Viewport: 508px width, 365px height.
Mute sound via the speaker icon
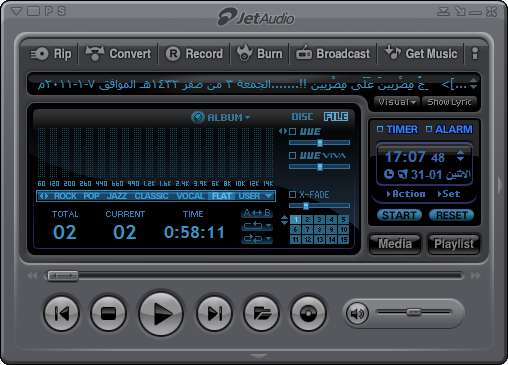pos(357,313)
